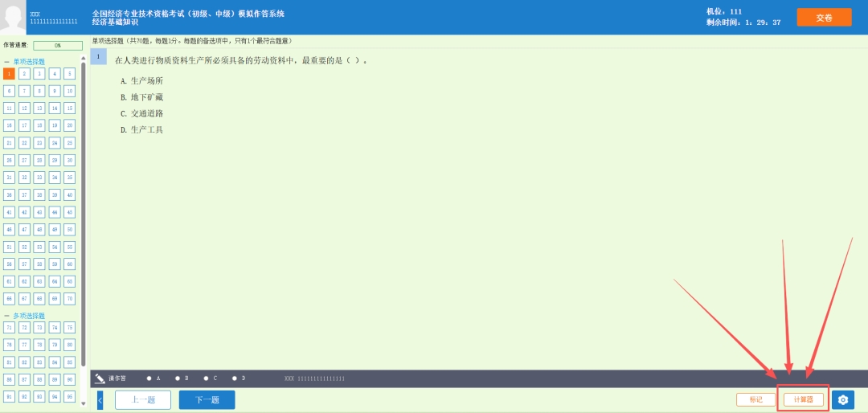Choose answer option B radio button
This screenshot has height=413, width=868.
point(178,378)
